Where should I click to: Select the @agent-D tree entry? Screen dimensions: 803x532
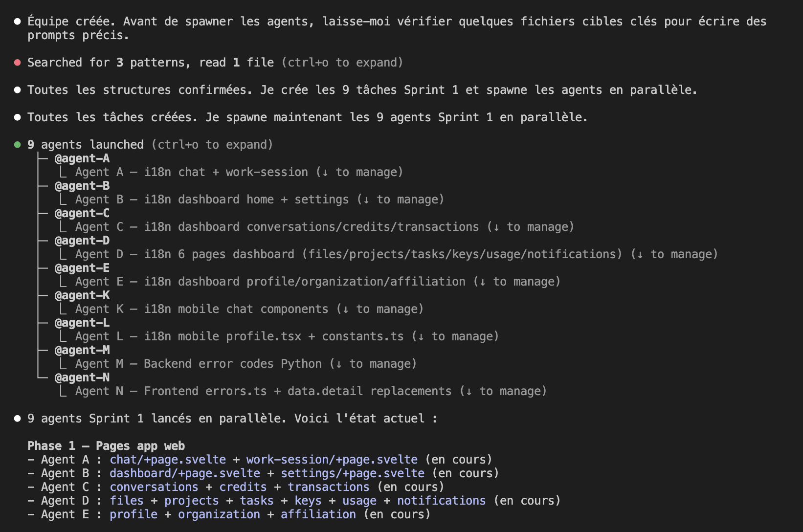[x=82, y=241]
